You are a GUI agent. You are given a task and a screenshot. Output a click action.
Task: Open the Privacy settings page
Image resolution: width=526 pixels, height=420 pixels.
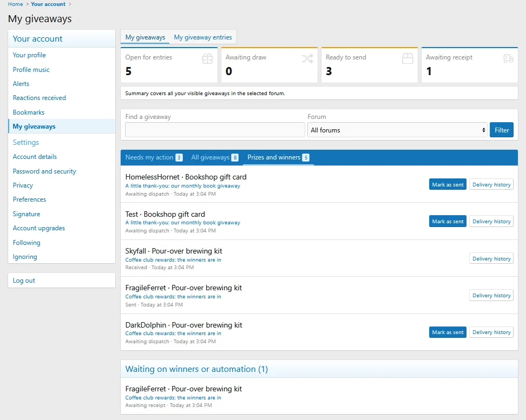click(62, 185)
